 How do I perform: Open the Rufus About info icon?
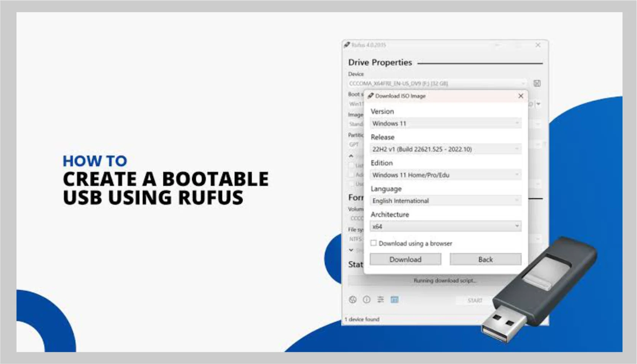click(x=366, y=300)
